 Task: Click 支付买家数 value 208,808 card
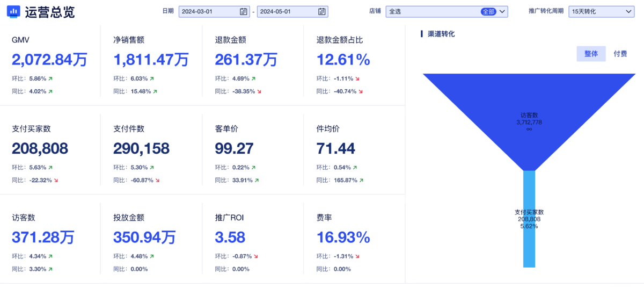pyautogui.click(x=40, y=148)
